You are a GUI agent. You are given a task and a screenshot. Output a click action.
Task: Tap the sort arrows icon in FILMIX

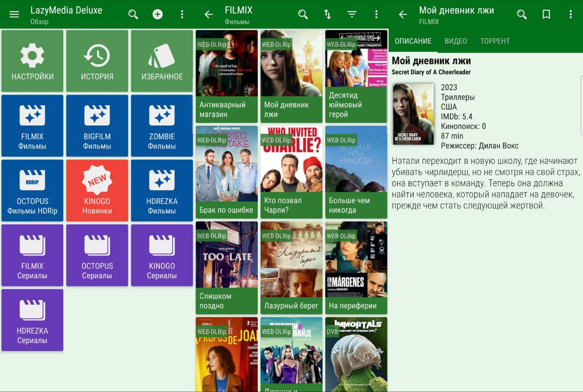[x=327, y=14]
